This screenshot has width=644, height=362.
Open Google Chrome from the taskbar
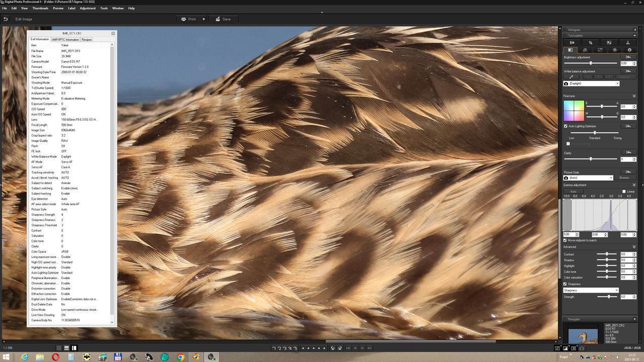(x=181, y=357)
